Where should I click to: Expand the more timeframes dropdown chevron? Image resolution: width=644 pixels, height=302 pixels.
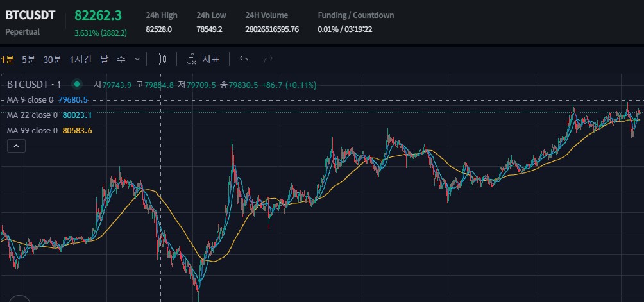coord(137,60)
